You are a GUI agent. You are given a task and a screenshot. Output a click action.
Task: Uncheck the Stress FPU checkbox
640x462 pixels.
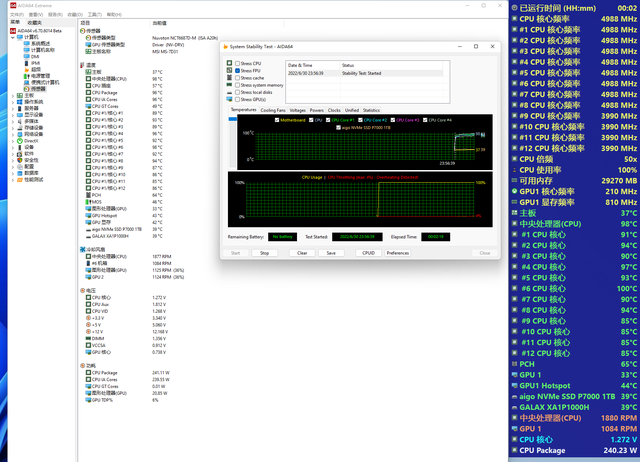pyautogui.click(x=237, y=70)
